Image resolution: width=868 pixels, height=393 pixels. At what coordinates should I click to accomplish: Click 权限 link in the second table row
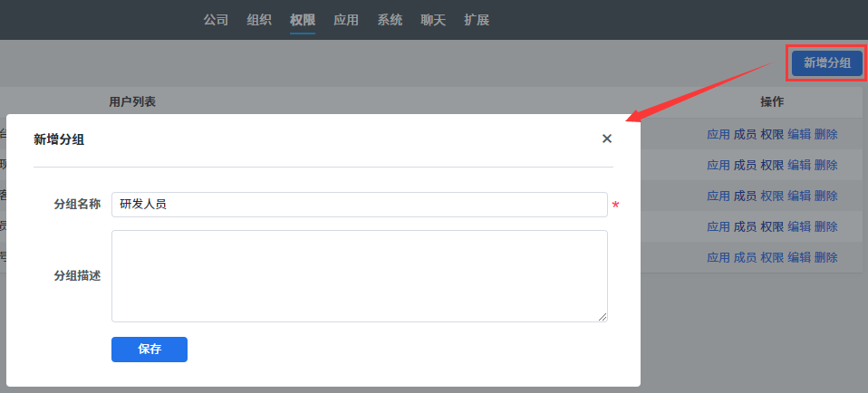pyautogui.click(x=772, y=165)
